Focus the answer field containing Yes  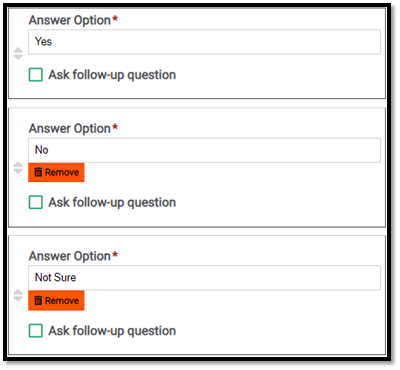click(204, 42)
